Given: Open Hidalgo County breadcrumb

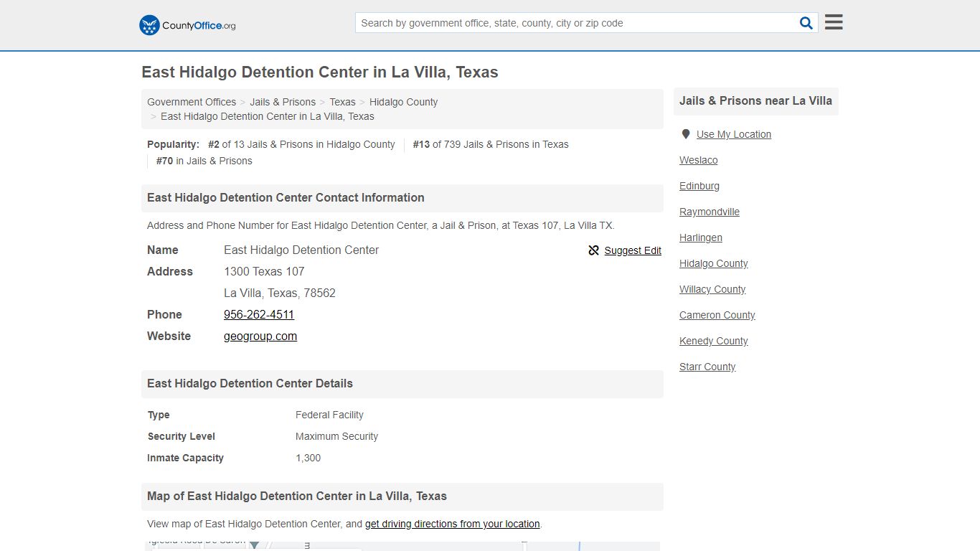Looking at the screenshot, I should point(403,102).
